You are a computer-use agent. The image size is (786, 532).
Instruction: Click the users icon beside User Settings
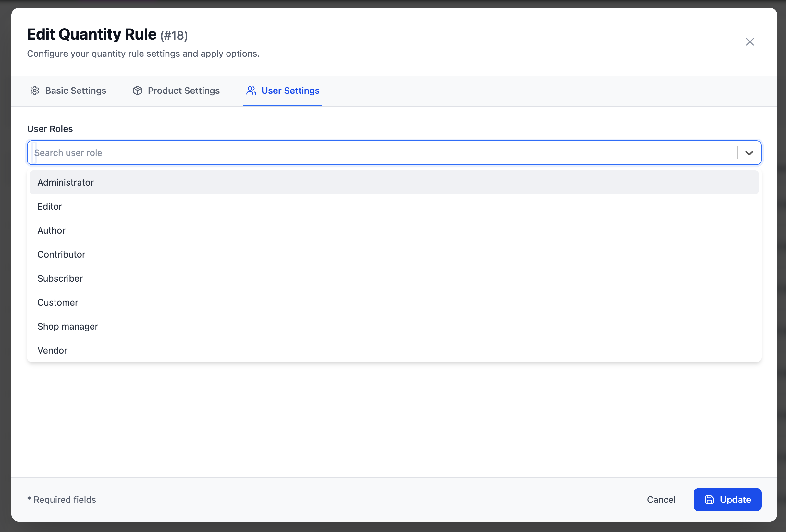pyautogui.click(x=251, y=91)
